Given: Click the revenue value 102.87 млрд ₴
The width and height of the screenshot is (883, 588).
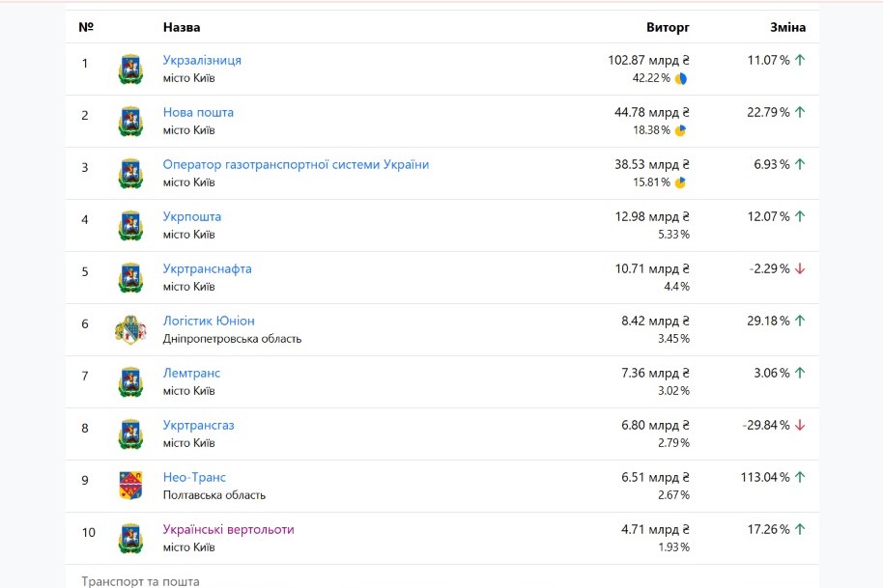Looking at the screenshot, I should 649,60.
